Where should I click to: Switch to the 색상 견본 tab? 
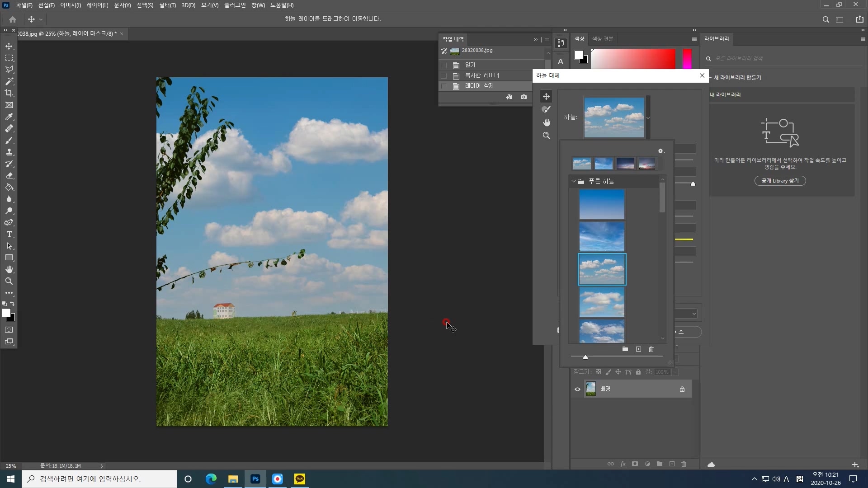tap(603, 39)
